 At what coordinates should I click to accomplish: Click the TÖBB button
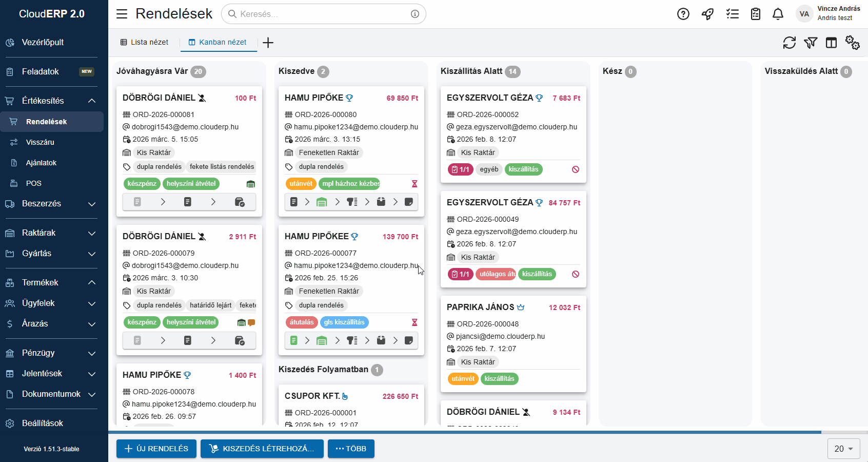[x=351, y=449]
